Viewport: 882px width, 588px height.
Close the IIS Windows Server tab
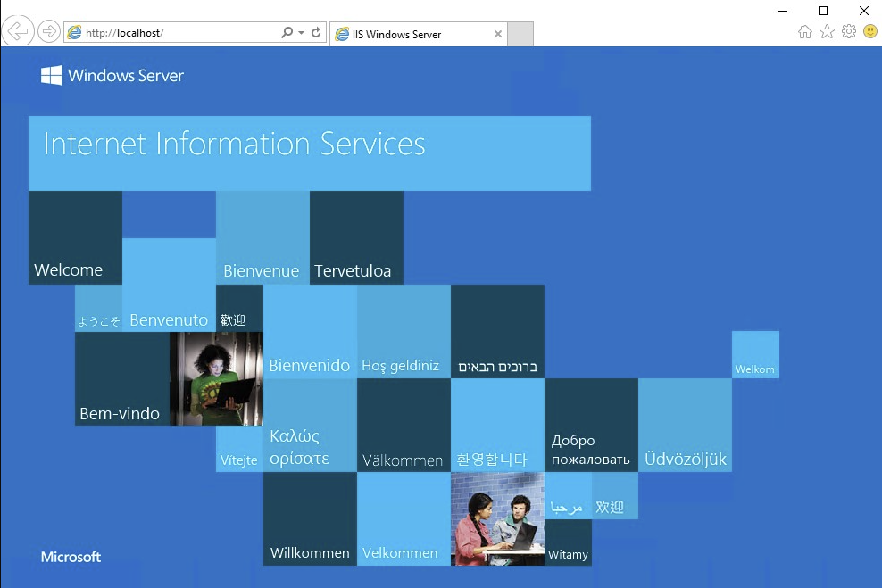[x=498, y=34]
